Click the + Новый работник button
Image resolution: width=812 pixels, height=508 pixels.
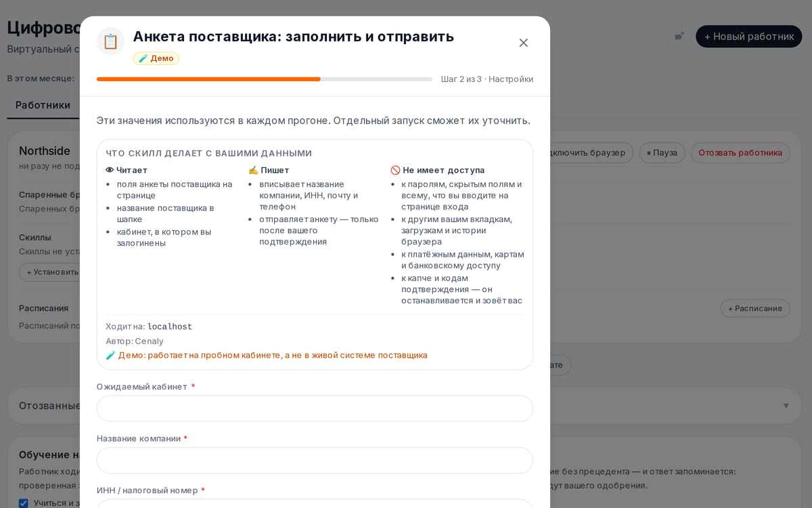[749, 37]
